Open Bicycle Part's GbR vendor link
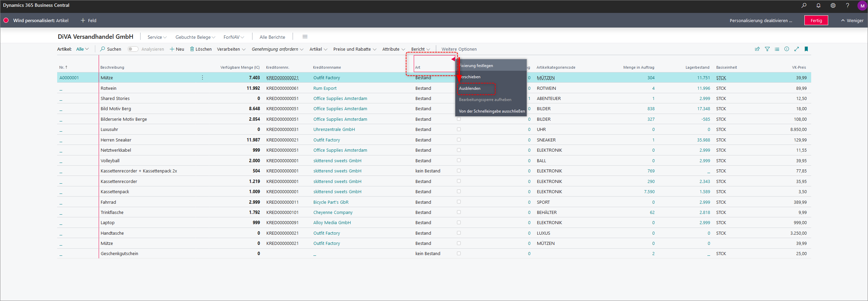 (331, 202)
